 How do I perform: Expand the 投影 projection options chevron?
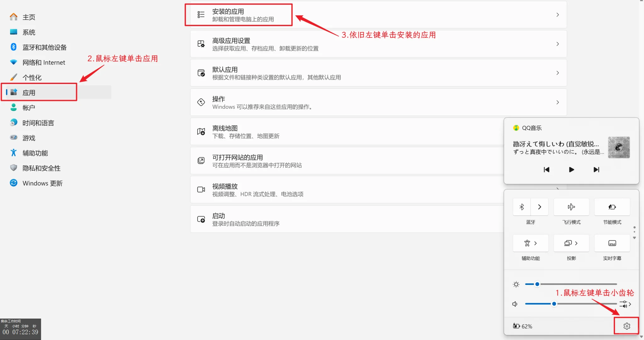(576, 243)
